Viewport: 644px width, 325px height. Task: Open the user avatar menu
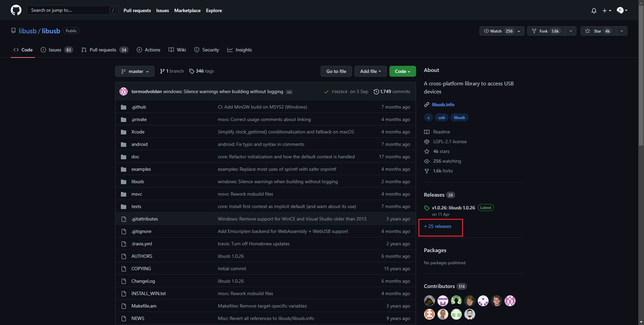tap(622, 10)
